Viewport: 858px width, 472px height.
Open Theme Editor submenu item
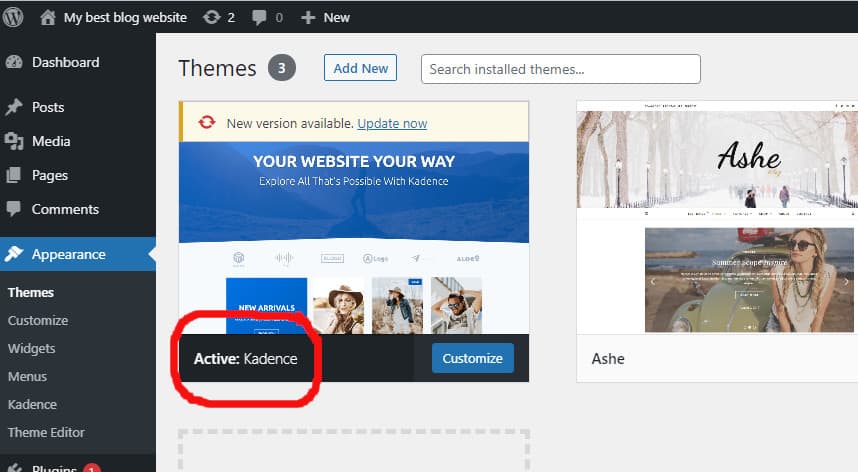pos(46,432)
